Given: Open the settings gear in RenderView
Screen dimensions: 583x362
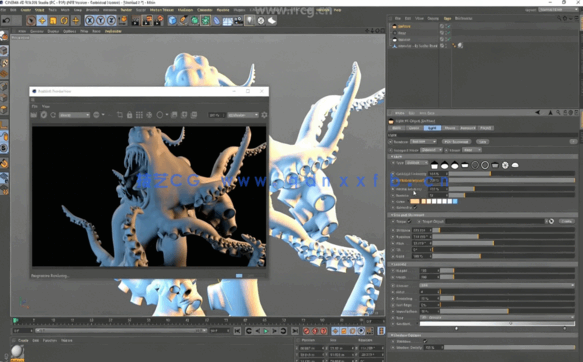Looking at the screenshot, I should tap(264, 115).
